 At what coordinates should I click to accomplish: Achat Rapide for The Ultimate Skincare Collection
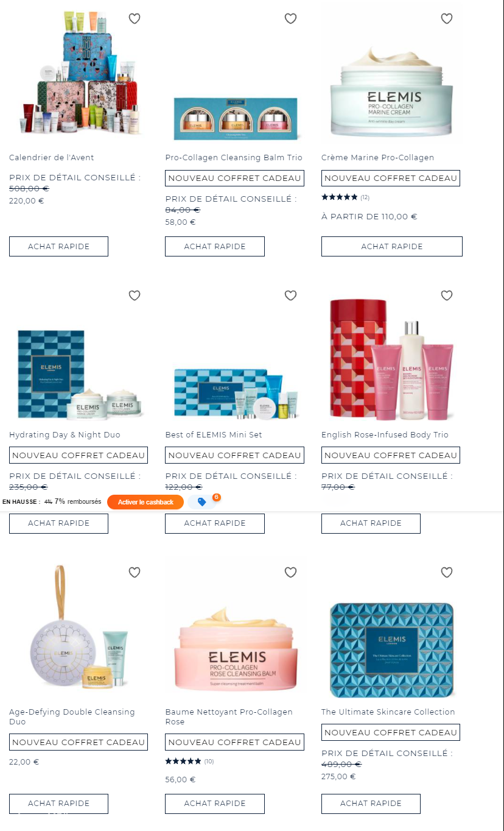coord(371,804)
